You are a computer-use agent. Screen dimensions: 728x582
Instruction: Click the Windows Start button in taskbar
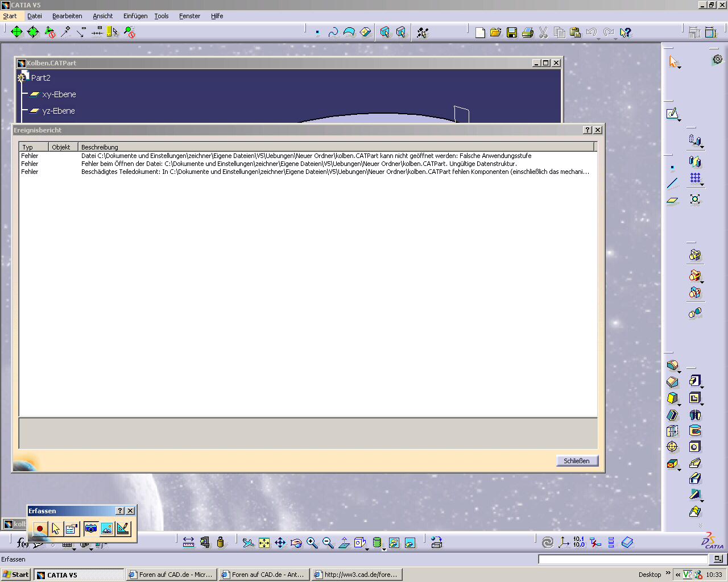[16, 575]
